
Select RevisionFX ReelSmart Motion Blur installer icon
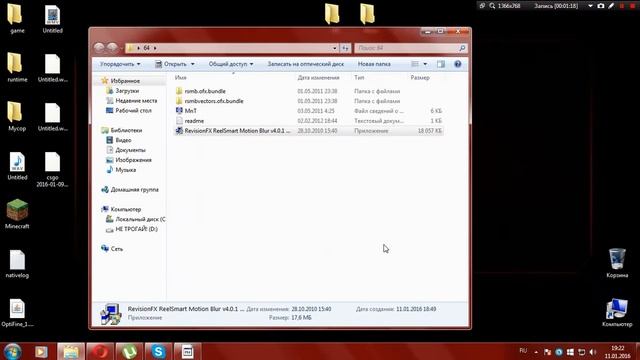pyautogui.click(x=179, y=131)
